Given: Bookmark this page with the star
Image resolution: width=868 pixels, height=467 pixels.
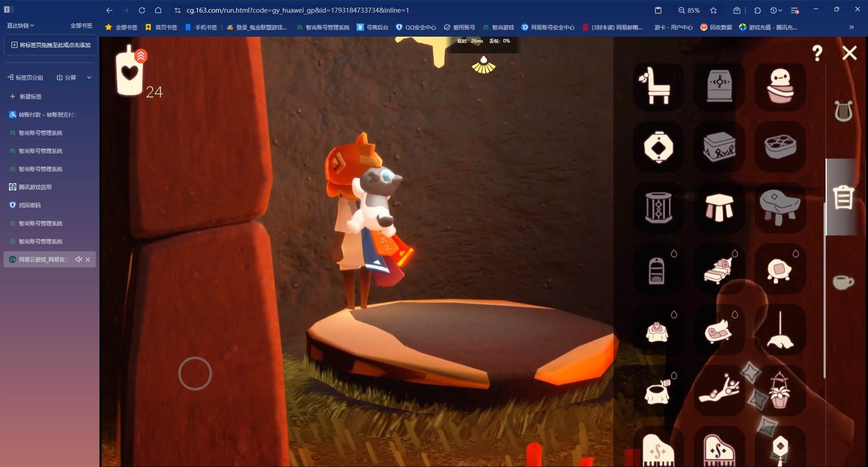Looking at the screenshot, I should click(713, 10).
